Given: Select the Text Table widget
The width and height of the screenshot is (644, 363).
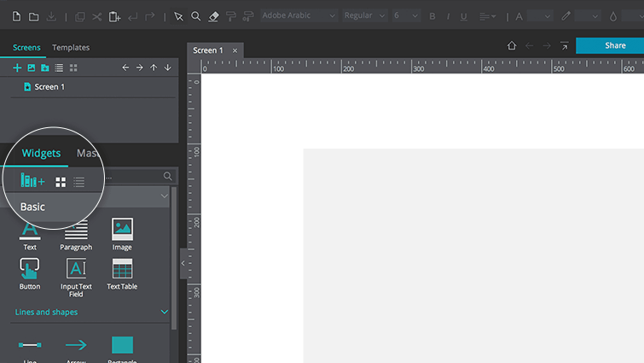Looking at the screenshot, I should coord(122,274).
